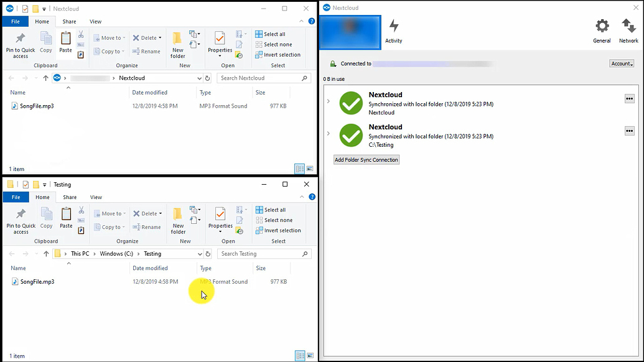The width and height of the screenshot is (644, 362).
Task: Click Add Folder Sync Connection button
Action: pyautogui.click(x=366, y=160)
